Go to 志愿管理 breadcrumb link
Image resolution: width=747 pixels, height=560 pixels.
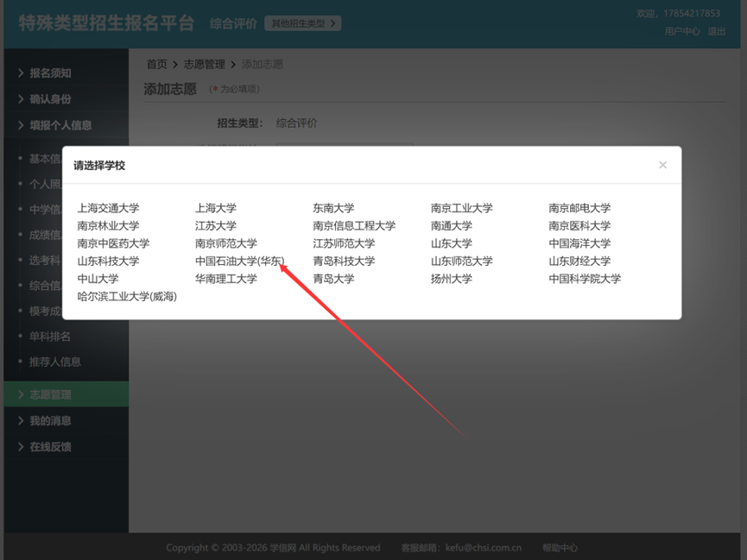205,65
